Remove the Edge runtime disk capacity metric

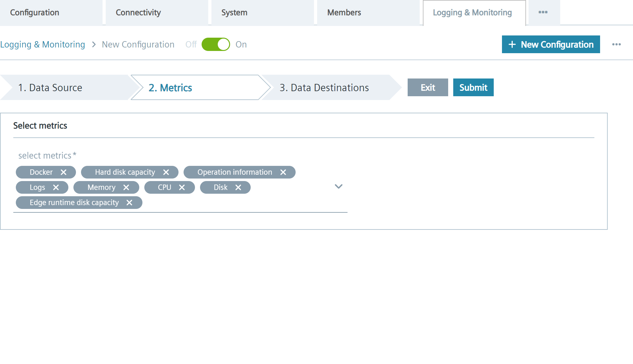point(129,202)
